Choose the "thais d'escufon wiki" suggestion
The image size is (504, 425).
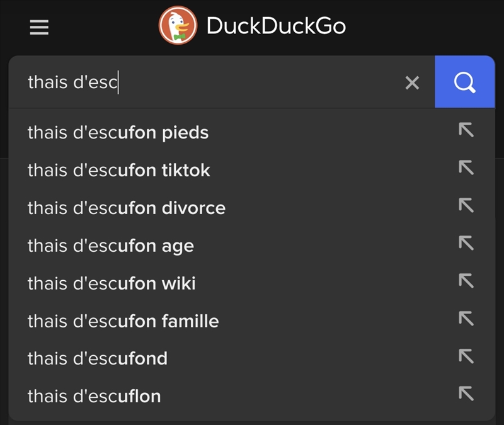pos(112,284)
